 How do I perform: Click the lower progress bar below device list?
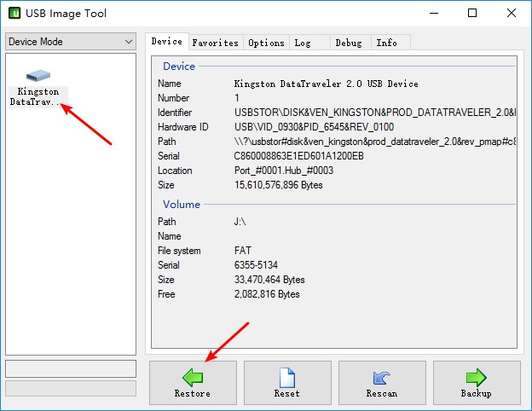point(71,388)
